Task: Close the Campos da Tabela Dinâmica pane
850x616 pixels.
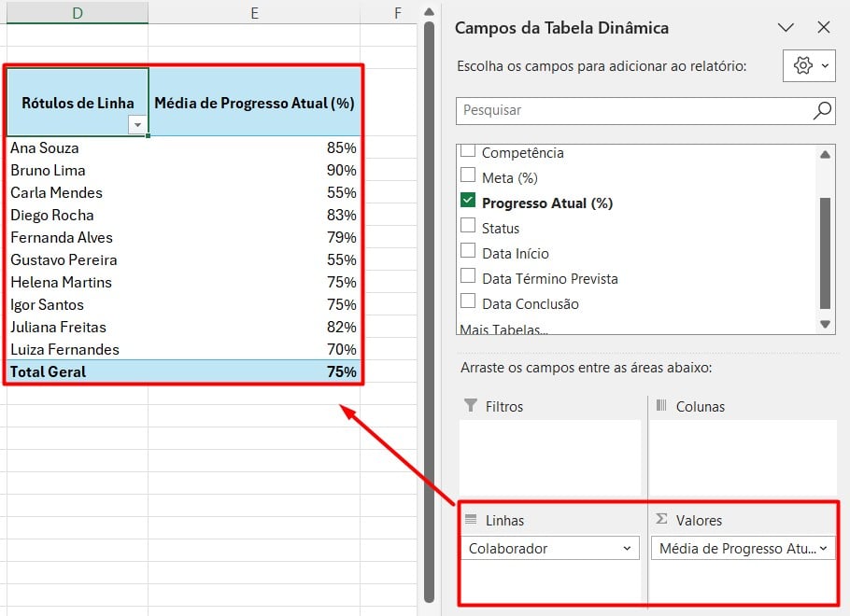Action: coord(824,27)
